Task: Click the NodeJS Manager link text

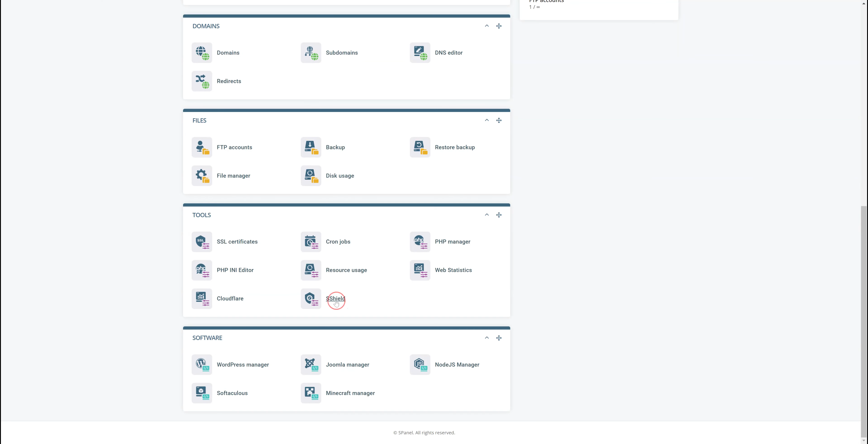Action: (x=457, y=365)
